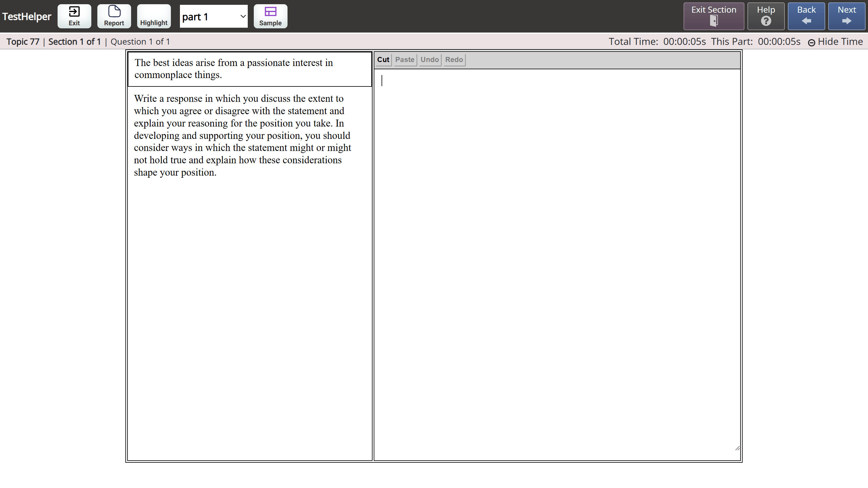Click the Paste button

pyautogui.click(x=404, y=60)
